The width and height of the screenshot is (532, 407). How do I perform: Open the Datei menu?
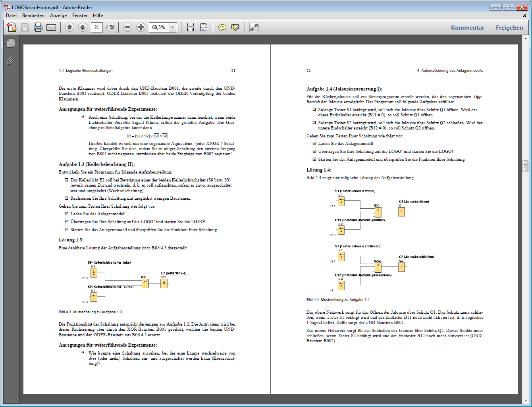click(12, 15)
